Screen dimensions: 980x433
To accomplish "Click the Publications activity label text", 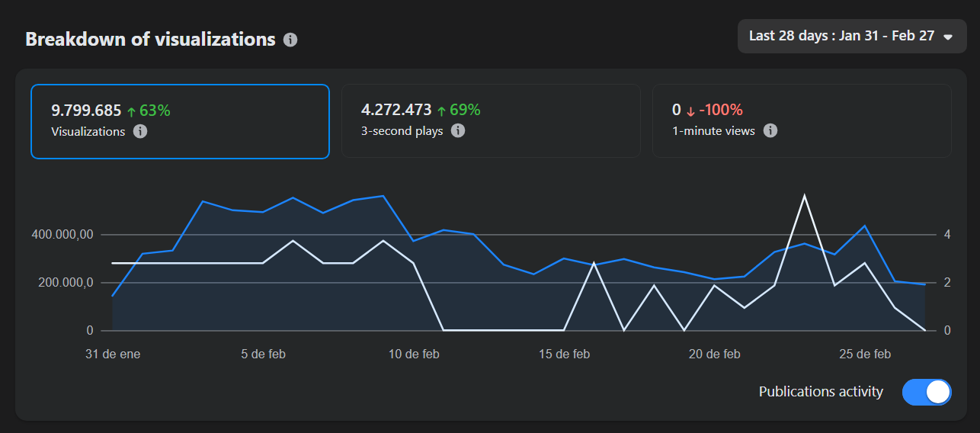I will tap(821, 392).
